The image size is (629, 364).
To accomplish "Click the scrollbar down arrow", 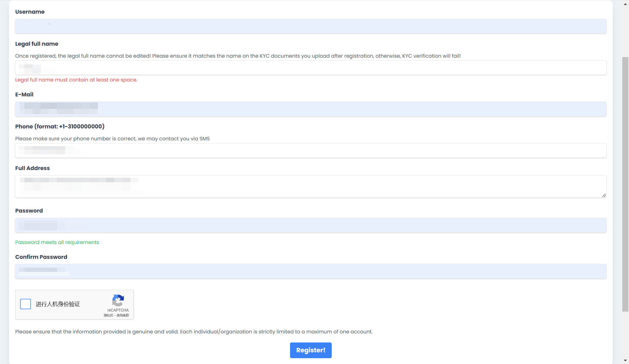I will click(x=625, y=360).
